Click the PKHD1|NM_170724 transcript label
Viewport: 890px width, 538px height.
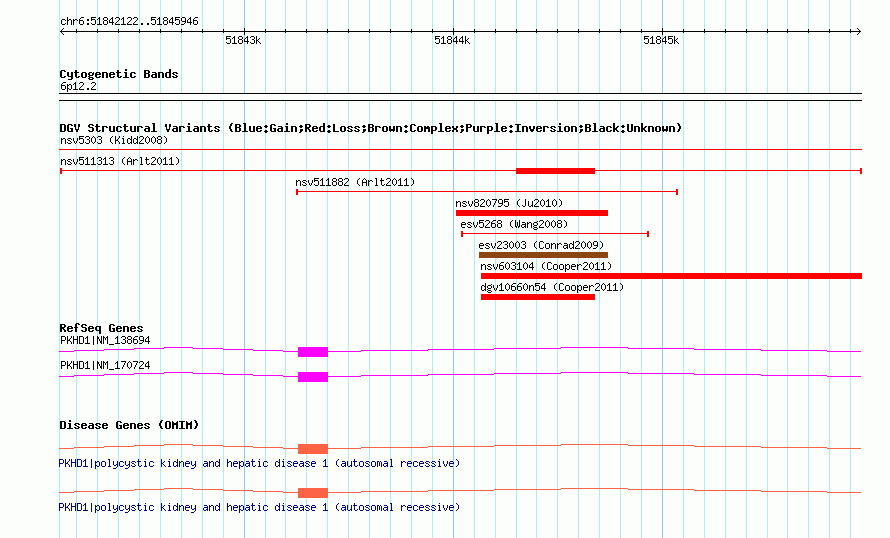[x=105, y=365]
